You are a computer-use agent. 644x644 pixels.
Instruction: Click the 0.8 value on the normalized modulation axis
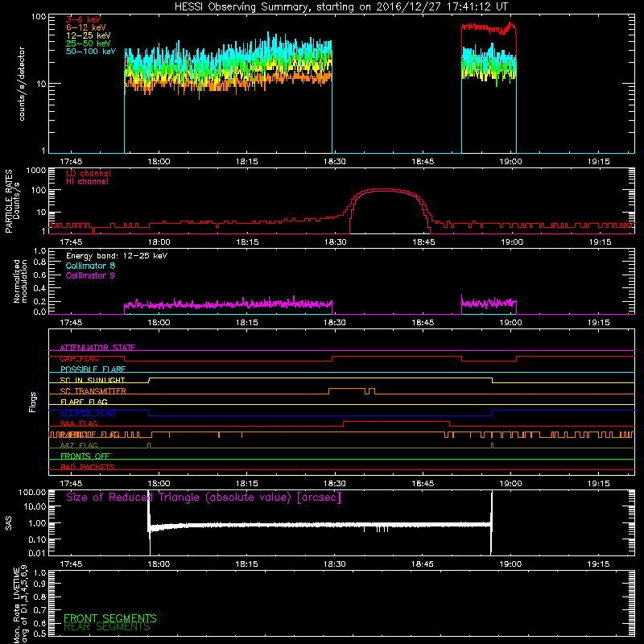tap(39, 262)
